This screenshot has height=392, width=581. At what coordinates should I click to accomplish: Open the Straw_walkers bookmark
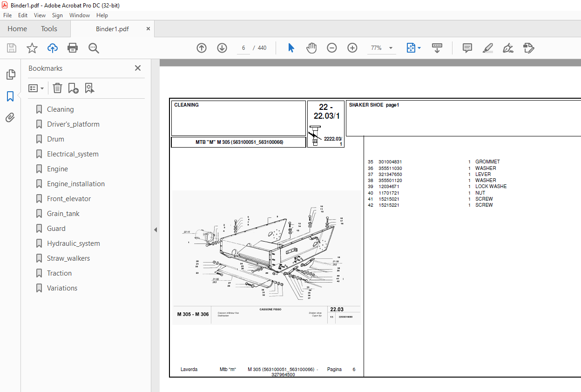click(x=68, y=258)
